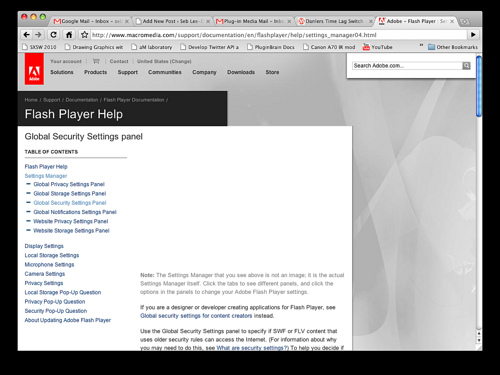Close the Add New Post tab
500x375 pixels.
click(208, 21)
